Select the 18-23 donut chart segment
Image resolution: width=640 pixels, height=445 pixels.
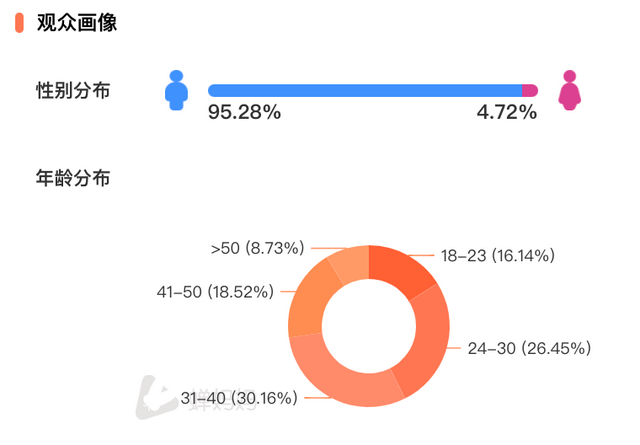tap(402, 271)
